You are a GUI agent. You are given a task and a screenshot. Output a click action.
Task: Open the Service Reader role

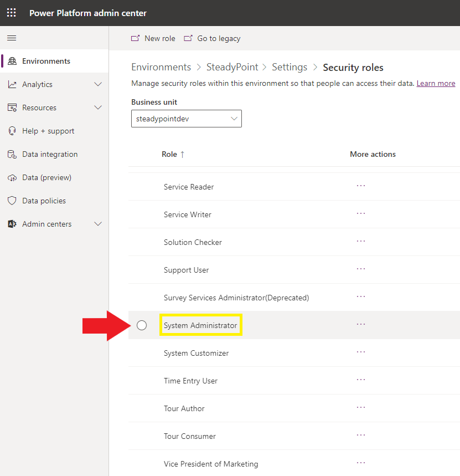tap(189, 187)
